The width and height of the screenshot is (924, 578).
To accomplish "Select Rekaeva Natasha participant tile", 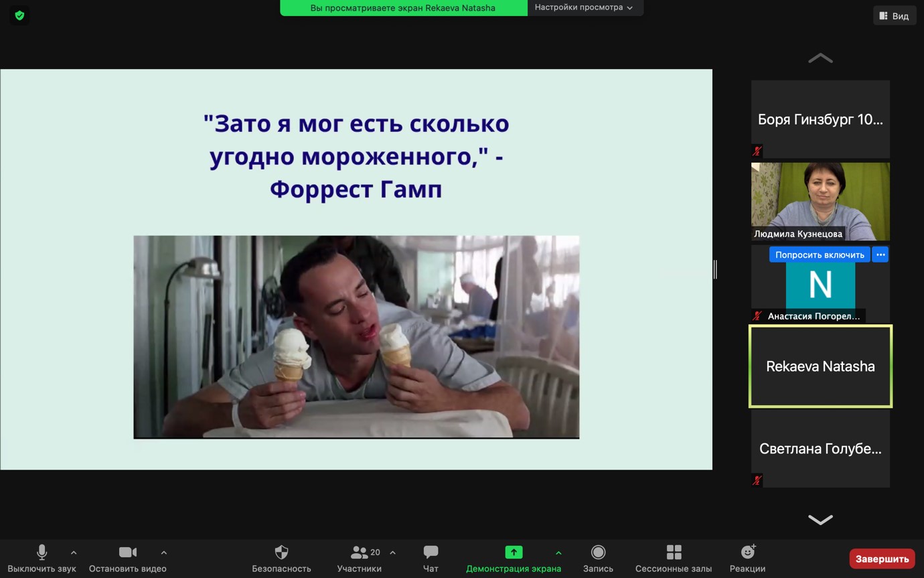I will click(820, 366).
